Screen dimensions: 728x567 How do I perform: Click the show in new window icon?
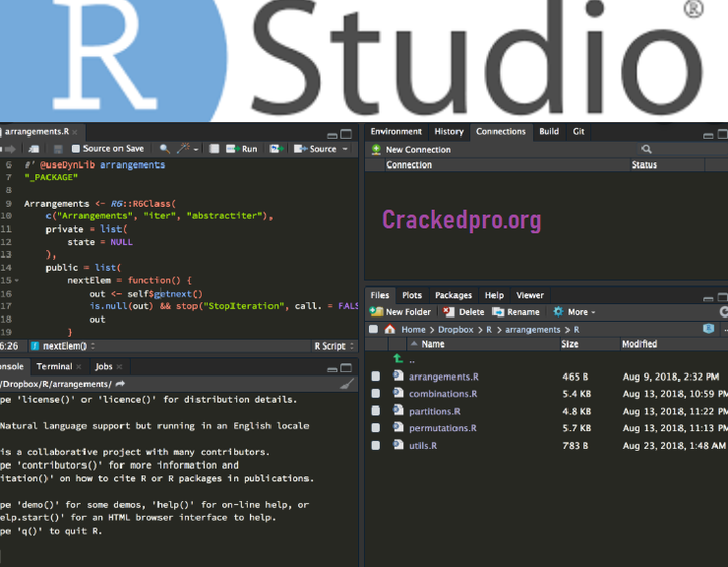33,150
